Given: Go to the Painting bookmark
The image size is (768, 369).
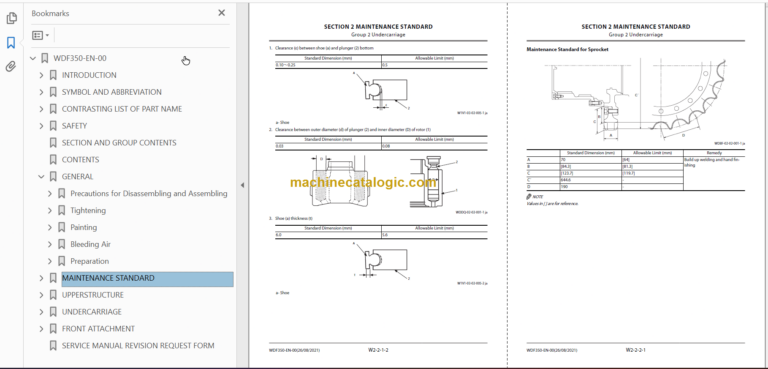Looking at the screenshot, I should pyautogui.click(x=84, y=227).
